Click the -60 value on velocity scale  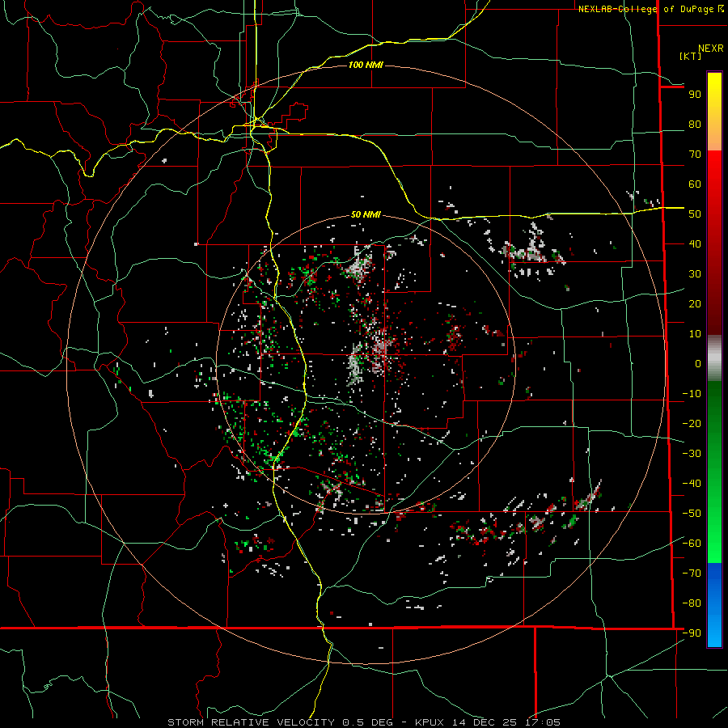coord(692,544)
